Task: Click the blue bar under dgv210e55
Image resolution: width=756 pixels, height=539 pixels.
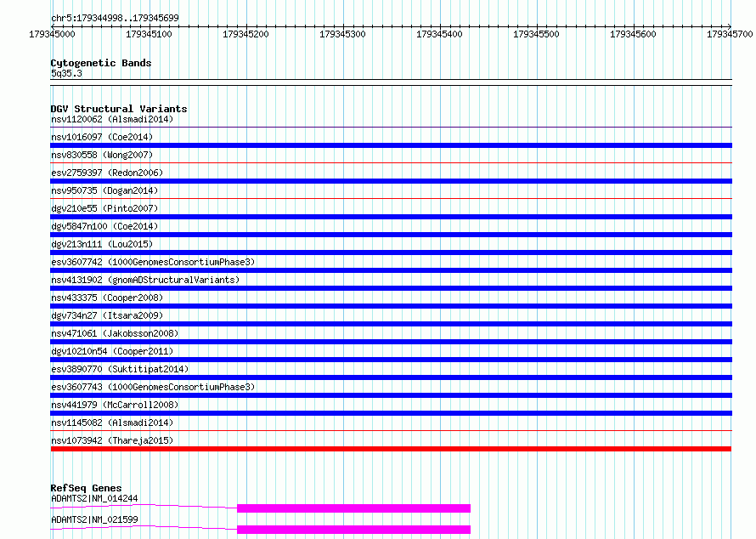Action: click(x=391, y=217)
